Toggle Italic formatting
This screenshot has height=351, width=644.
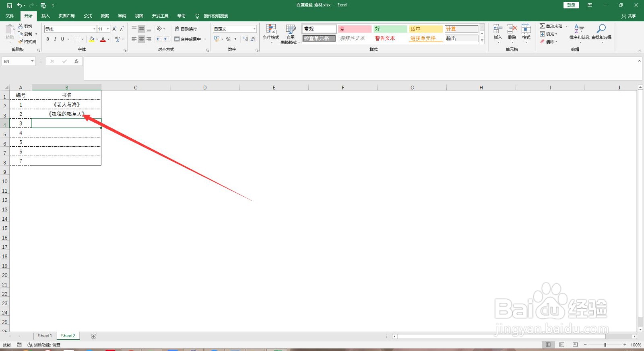(x=55, y=39)
